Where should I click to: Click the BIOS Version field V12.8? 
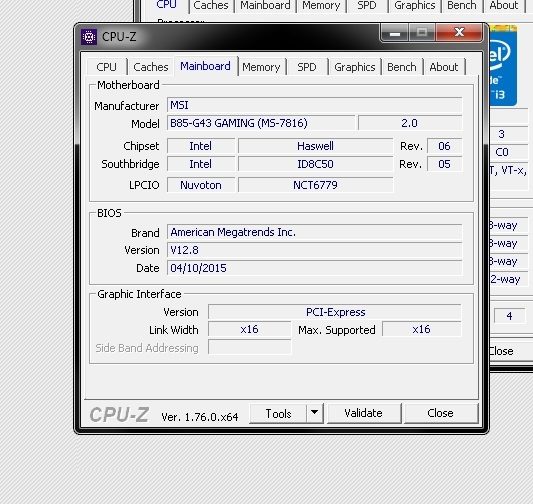coord(314,250)
